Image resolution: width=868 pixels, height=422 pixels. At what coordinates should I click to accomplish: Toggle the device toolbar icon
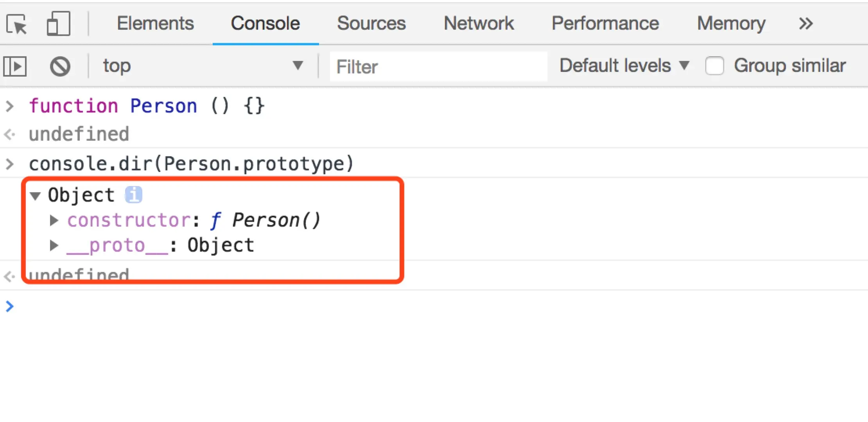(58, 24)
